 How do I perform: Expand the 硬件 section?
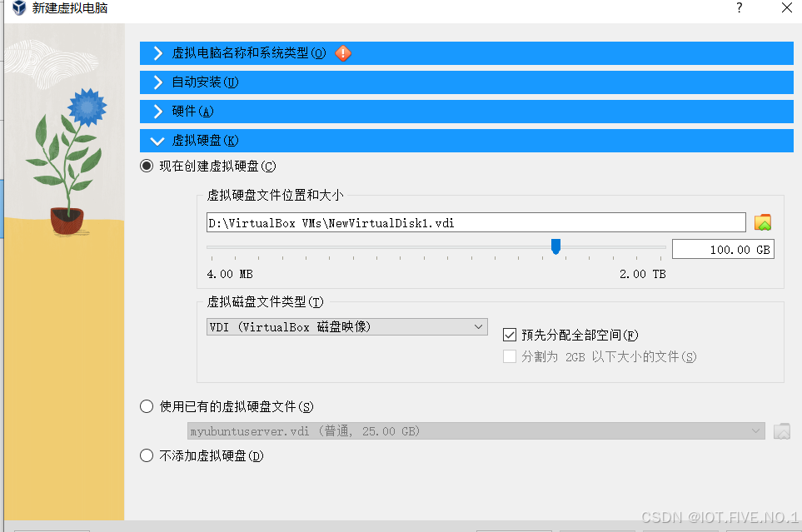[x=466, y=112]
